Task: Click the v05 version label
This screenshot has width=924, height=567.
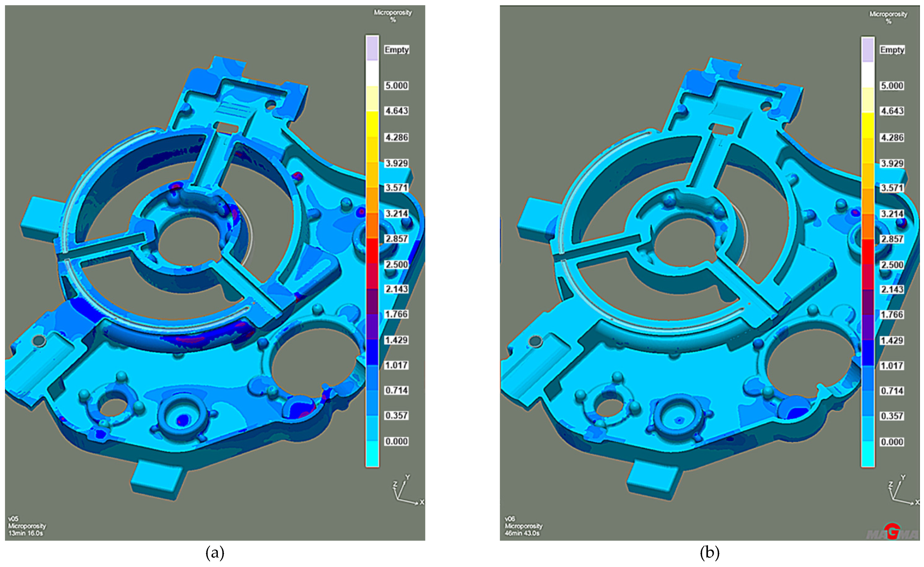Action: pos(13,519)
